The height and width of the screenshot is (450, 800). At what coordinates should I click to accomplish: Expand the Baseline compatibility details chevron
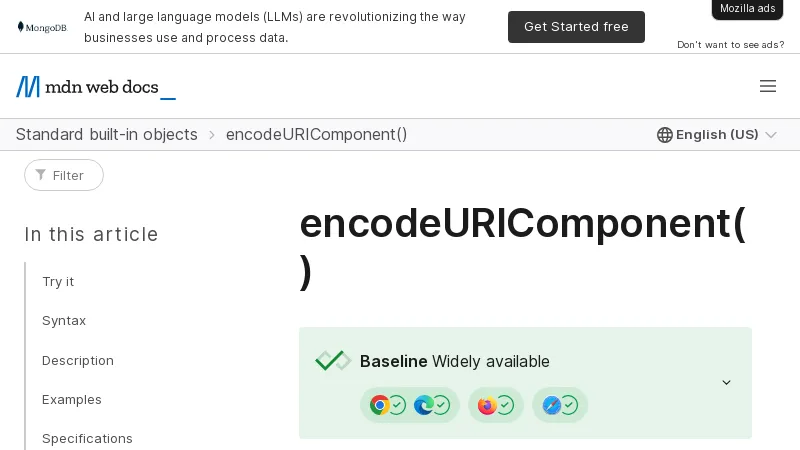[x=727, y=382]
